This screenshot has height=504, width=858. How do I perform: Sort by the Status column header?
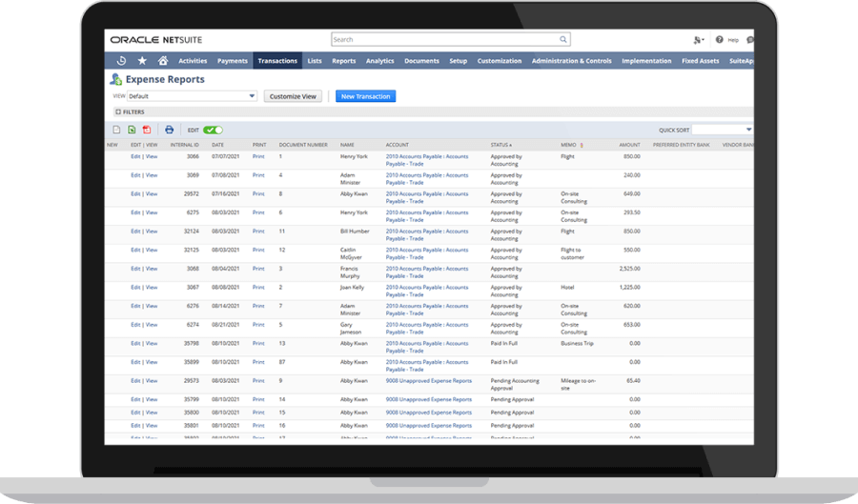pyautogui.click(x=500, y=145)
